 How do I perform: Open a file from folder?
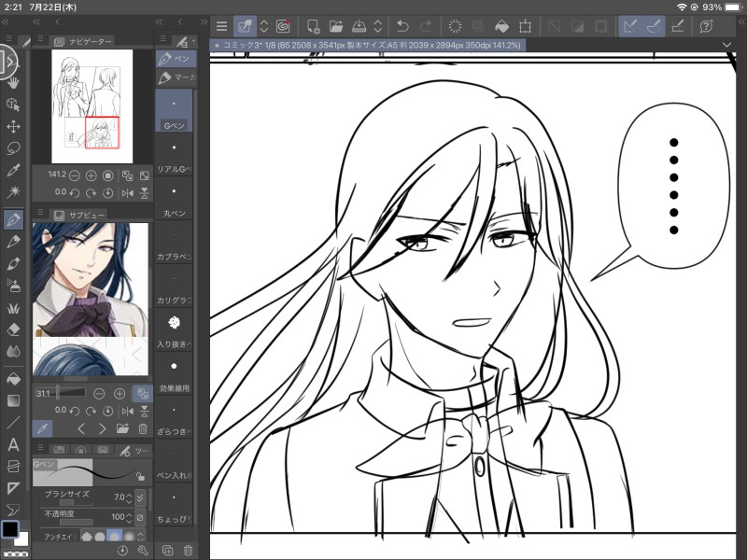pyautogui.click(x=336, y=26)
